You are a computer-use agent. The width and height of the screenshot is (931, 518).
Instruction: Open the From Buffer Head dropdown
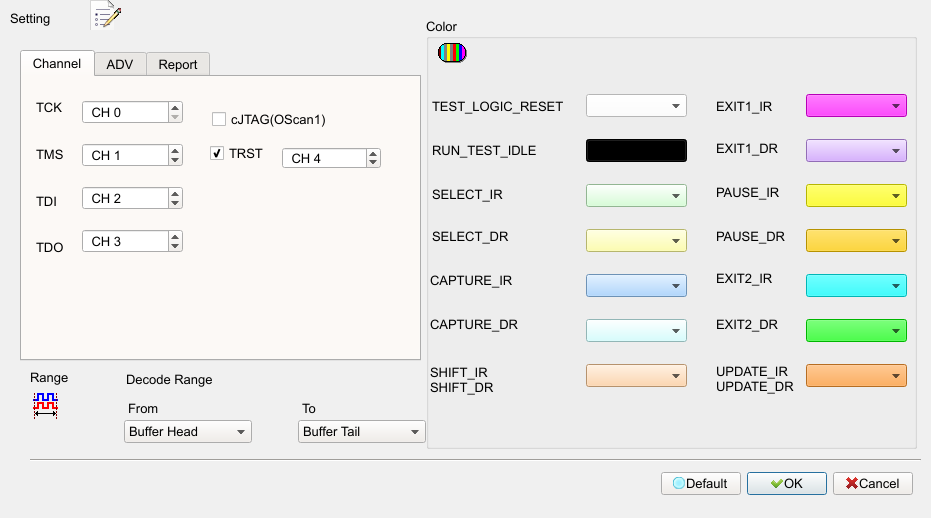click(x=188, y=432)
